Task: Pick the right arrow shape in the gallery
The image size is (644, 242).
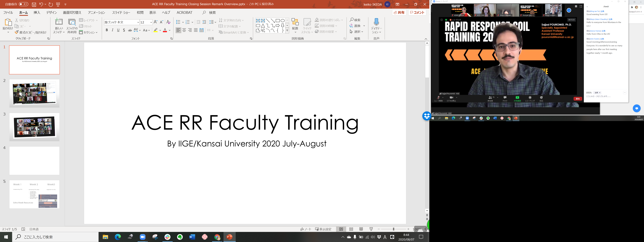Action: [278, 26]
